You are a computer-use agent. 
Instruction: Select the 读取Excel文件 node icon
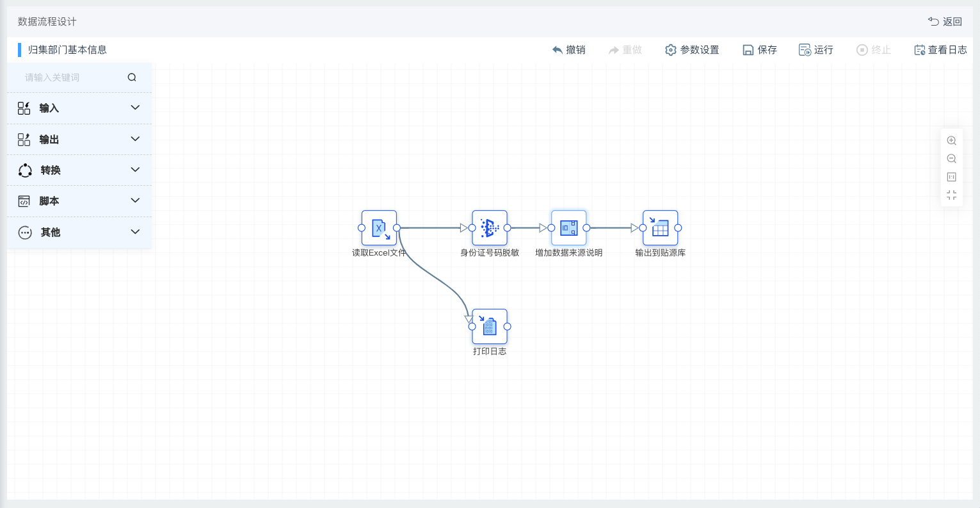[379, 227]
